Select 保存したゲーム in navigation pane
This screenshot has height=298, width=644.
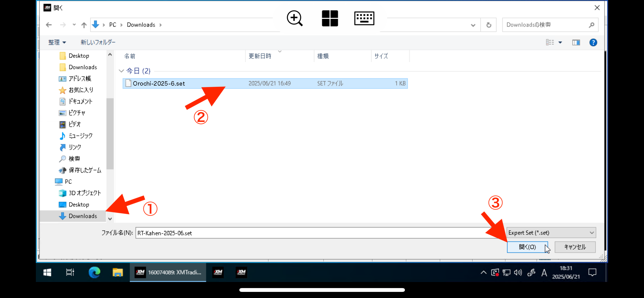pyautogui.click(x=85, y=170)
